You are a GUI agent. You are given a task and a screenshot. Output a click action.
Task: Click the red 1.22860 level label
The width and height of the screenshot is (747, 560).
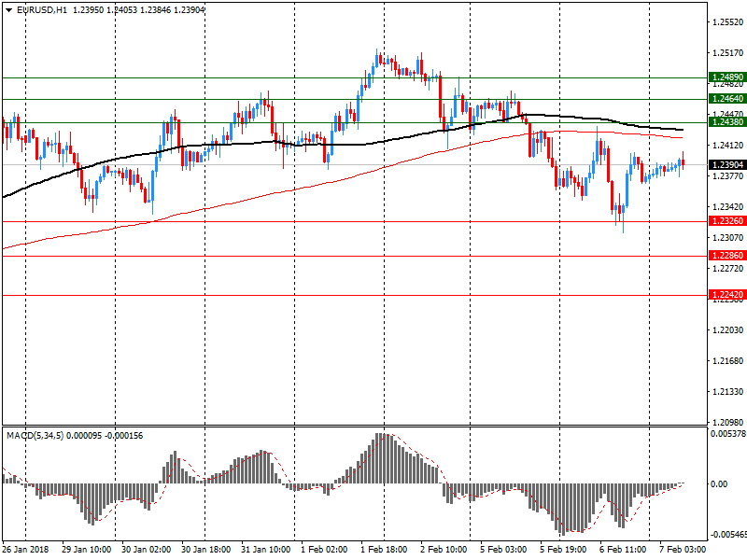click(726, 256)
